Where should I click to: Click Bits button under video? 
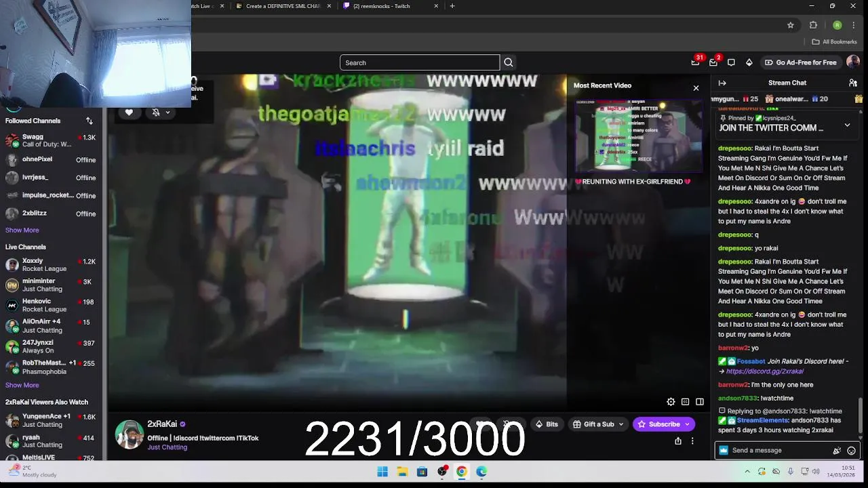coord(547,424)
